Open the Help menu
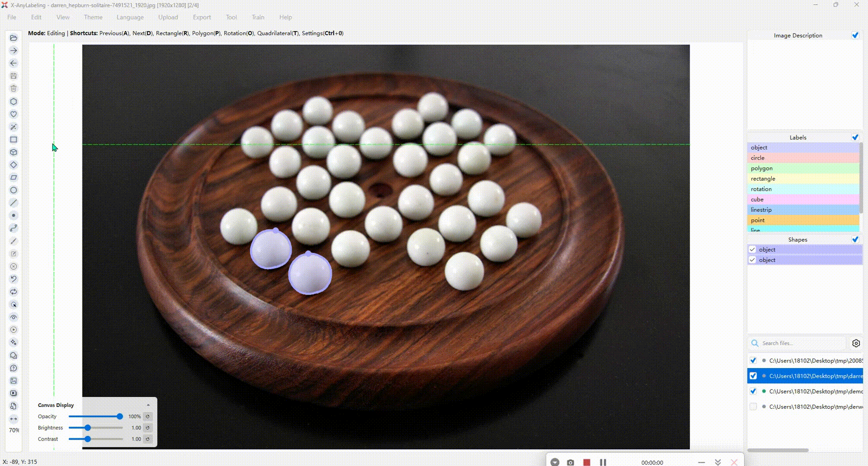The height and width of the screenshot is (466, 868). 285,17
